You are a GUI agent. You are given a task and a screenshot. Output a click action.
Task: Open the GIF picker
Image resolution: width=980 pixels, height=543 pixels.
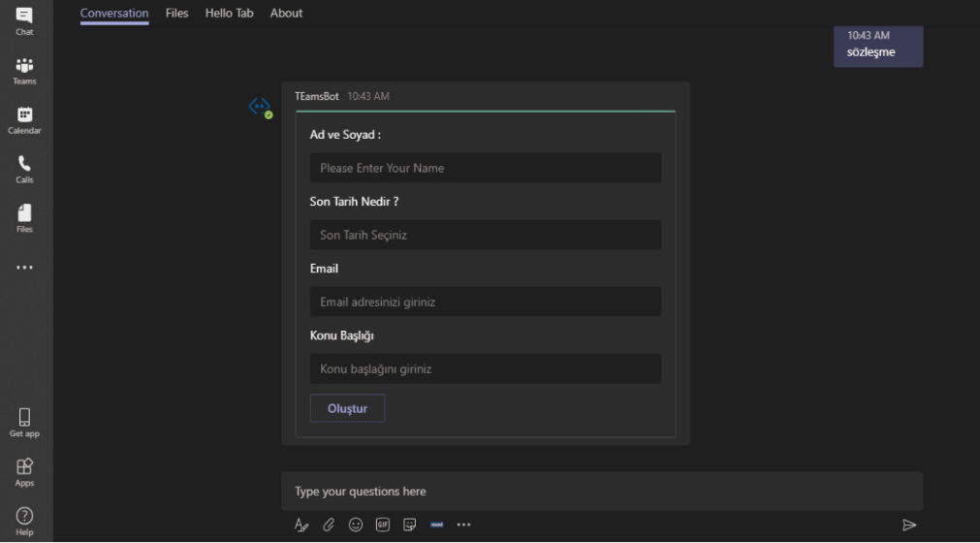(x=383, y=525)
